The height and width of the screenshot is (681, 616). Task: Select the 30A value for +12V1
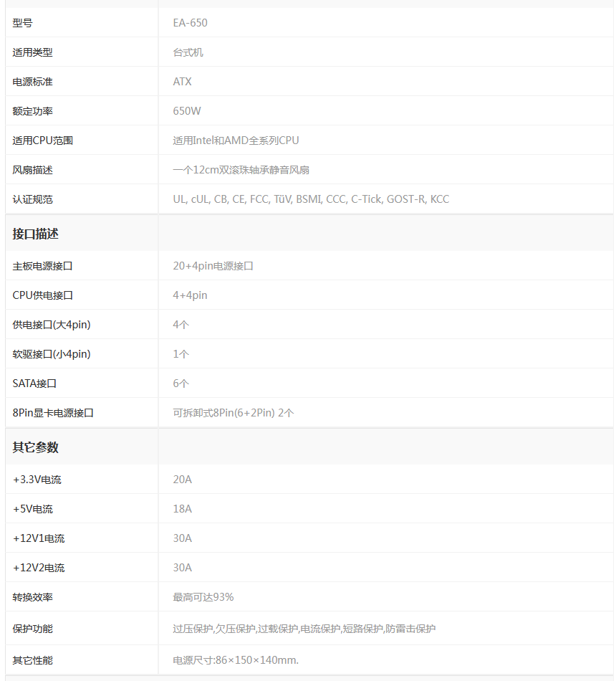pyautogui.click(x=183, y=538)
